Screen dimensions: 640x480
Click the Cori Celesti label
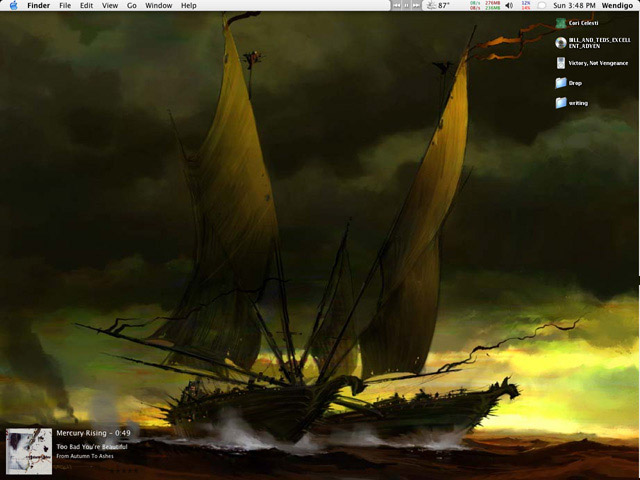click(583, 23)
